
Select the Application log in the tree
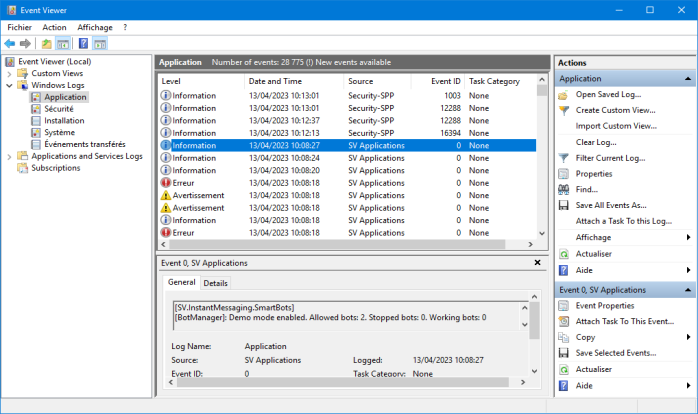(x=65, y=97)
